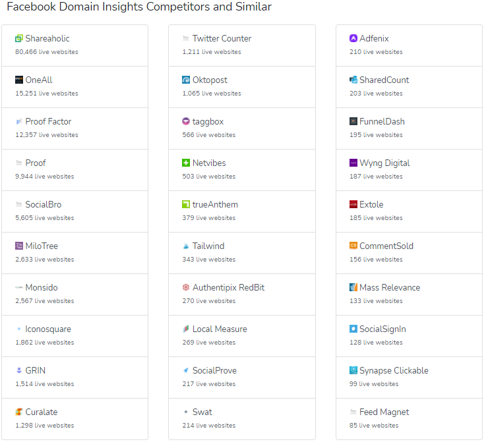The width and height of the screenshot is (488, 448).
Task: Click the taggbox logo icon
Action: pos(186,122)
